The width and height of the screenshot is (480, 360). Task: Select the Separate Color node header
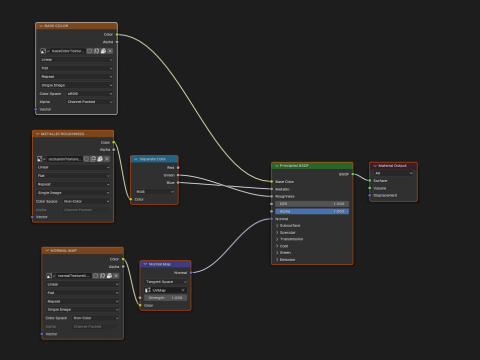pyautogui.click(x=154, y=159)
